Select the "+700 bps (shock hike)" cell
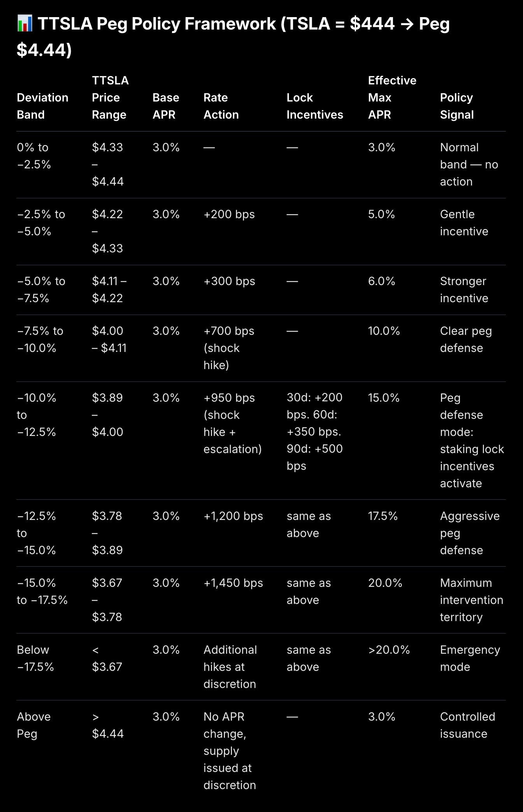 (229, 348)
